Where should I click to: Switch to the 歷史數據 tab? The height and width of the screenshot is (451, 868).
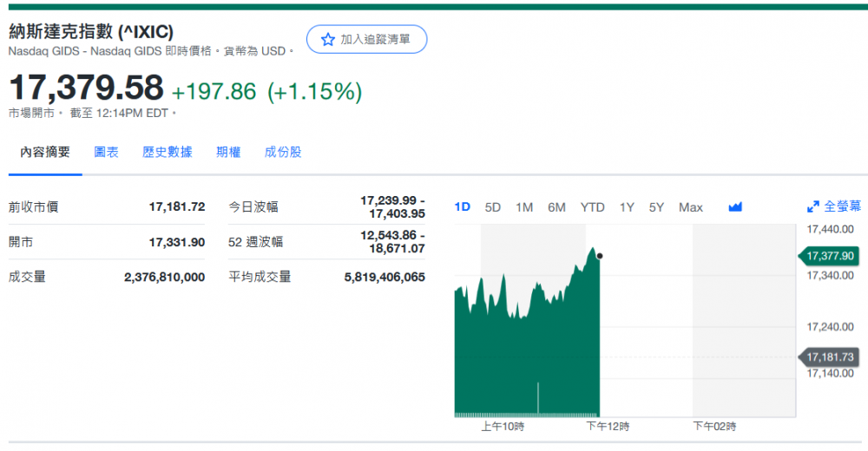[168, 153]
